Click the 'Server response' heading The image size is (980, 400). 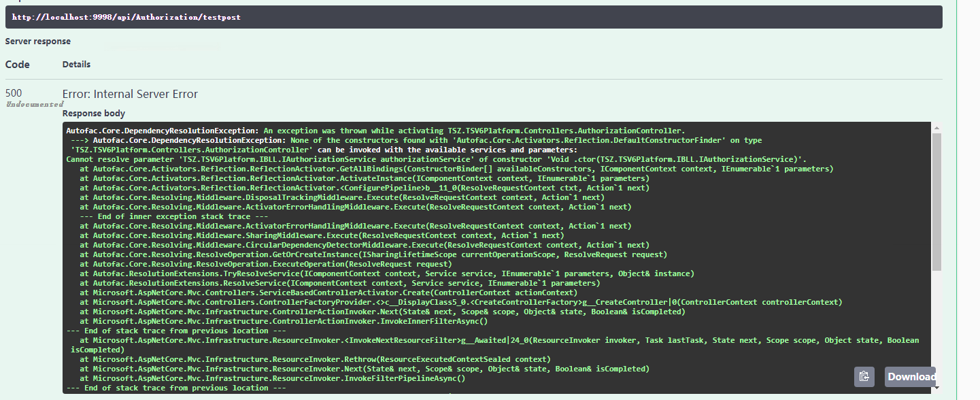(38, 41)
